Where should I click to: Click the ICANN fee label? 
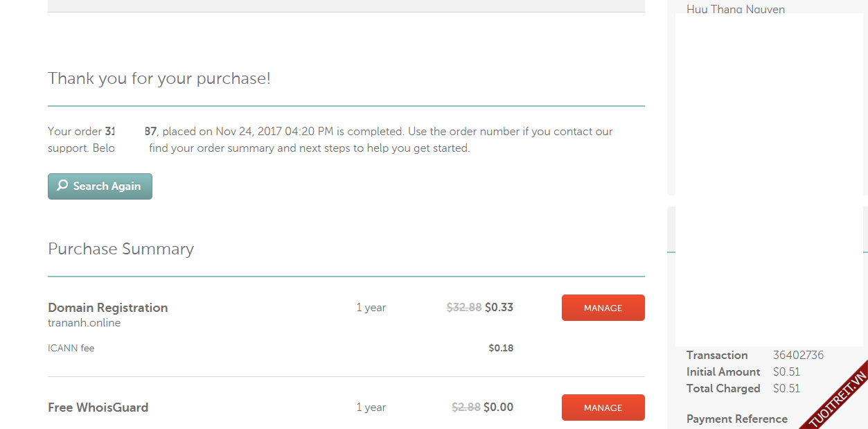71,348
